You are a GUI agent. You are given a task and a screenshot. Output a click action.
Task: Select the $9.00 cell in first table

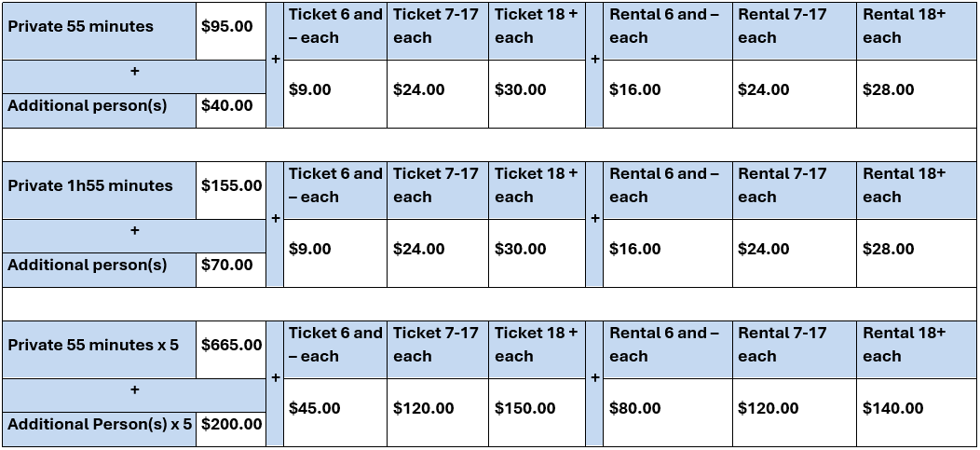tap(335, 94)
